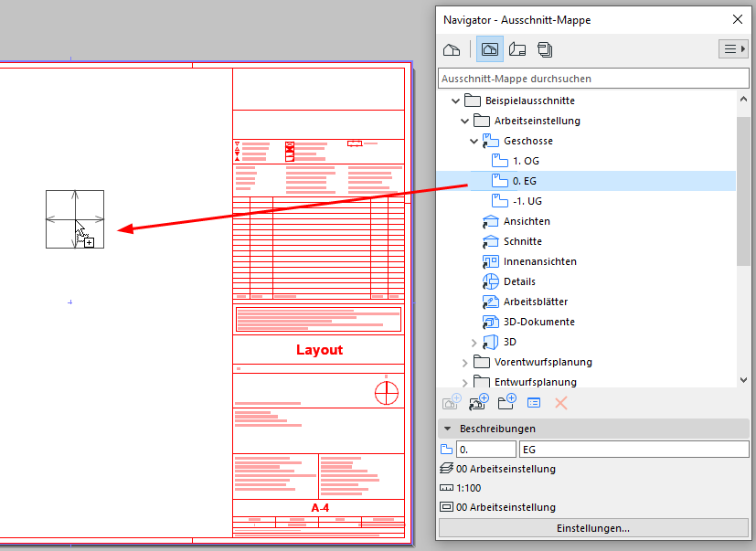This screenshot has width=756, height=551.
Task: Close the Navigator palette
Action: click(738, 19)
